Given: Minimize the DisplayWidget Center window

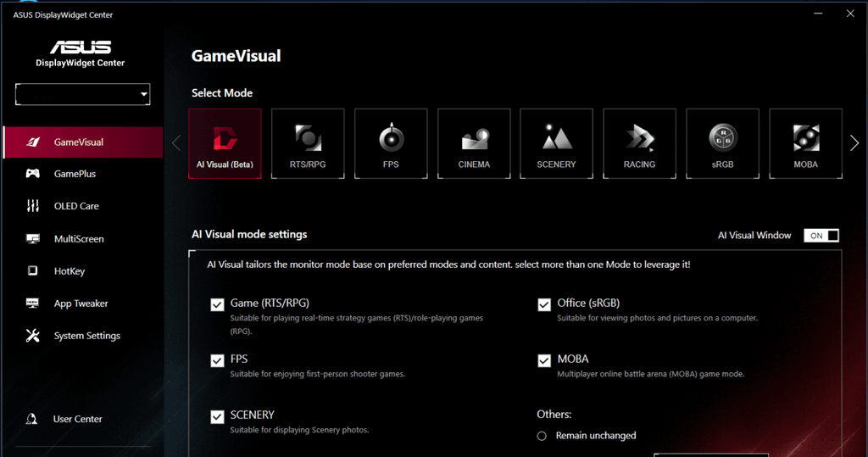Looking at the screenshot, I should point(818,14).
